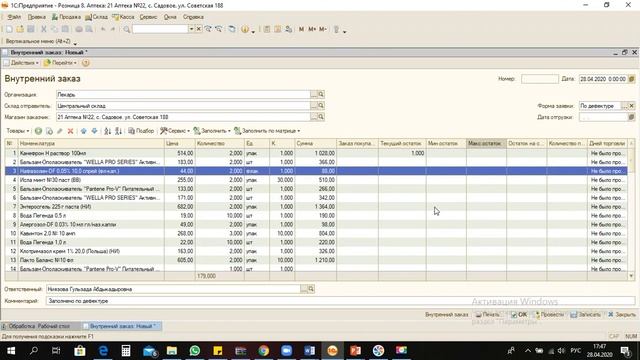Viewport: 640px width, 360px height.
Task: Select row Канефрон Н раствор 100мл
Action: 316,153
